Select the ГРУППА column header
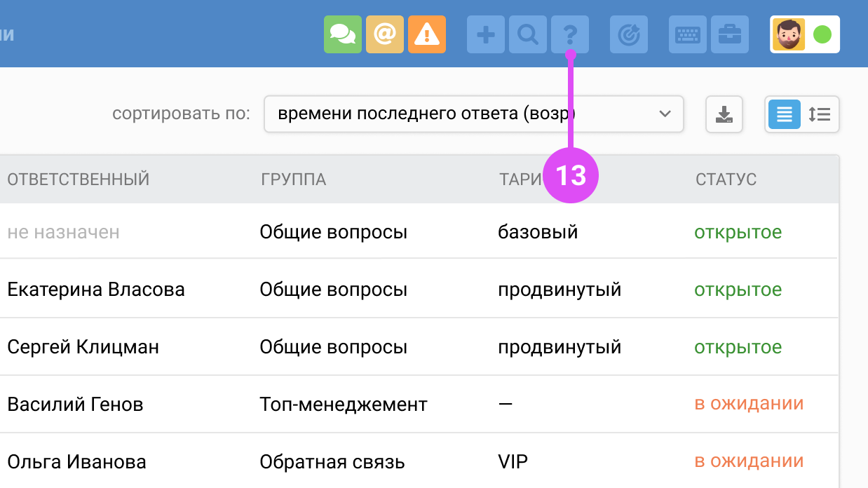868x488 pixels. coord(294,179)
